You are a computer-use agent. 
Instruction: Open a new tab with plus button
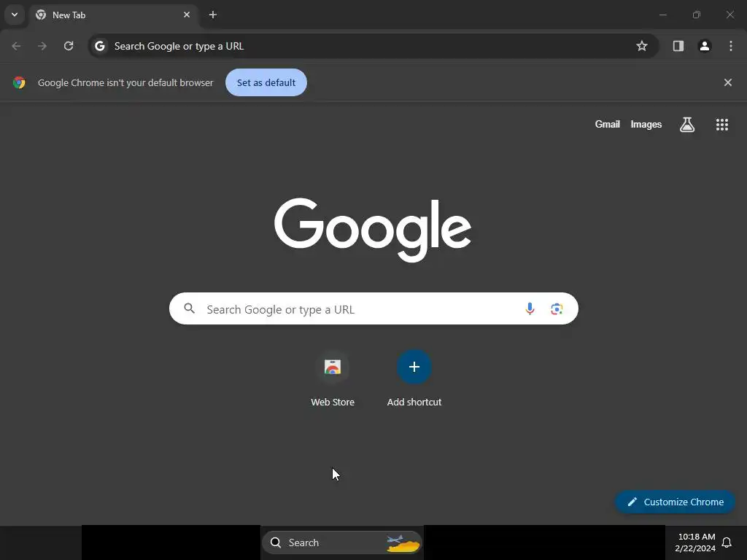[x=213, y=15]
